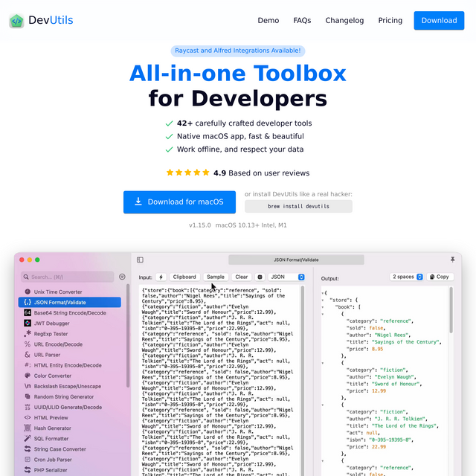This screenshot has width=476, height=476.
Task: Click the blue Download button in header
Action: [439, 20]
